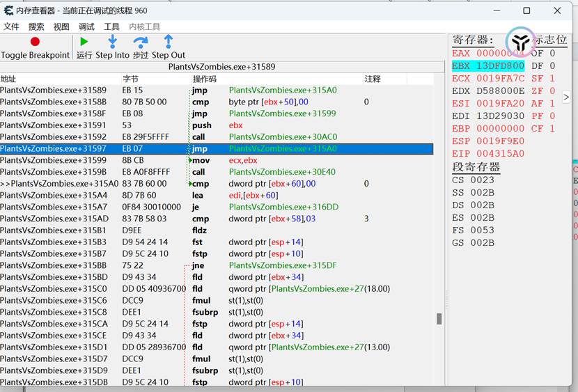Screen dimensions: 578x392
Task: Select the ESI 0019FA20 register
Action: [x=488, y=103]
